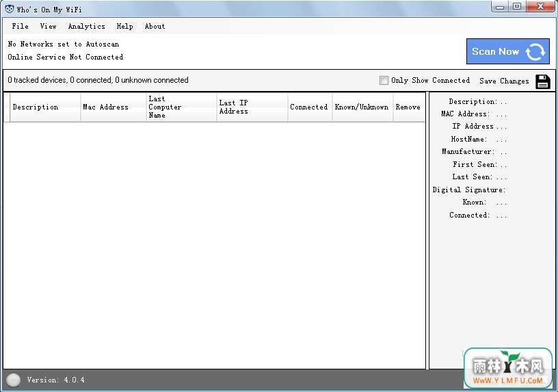Start a scan with Scan Now
Image resolution: width=558 pixels, height=392 pixels.
(x=508, y=51)
